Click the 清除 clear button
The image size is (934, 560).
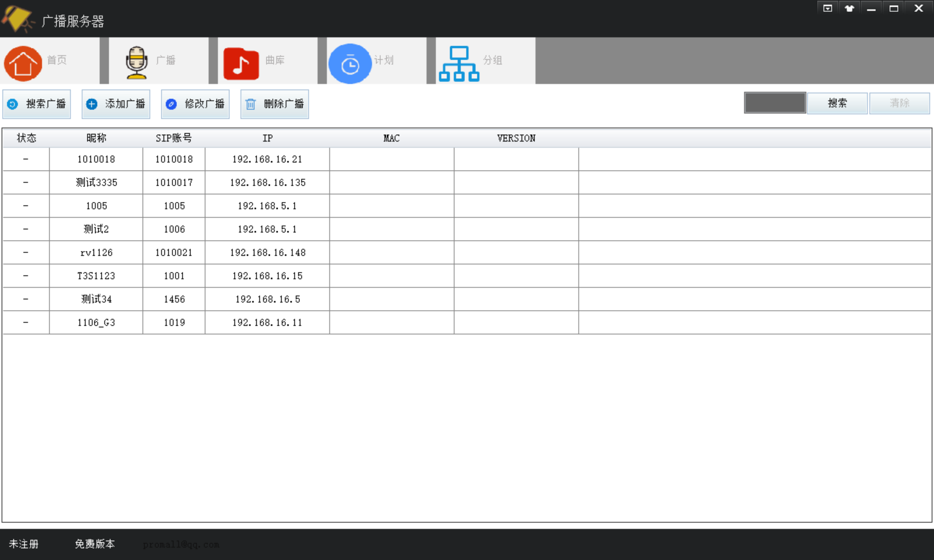pyautogui.click(x=899, y=103)
